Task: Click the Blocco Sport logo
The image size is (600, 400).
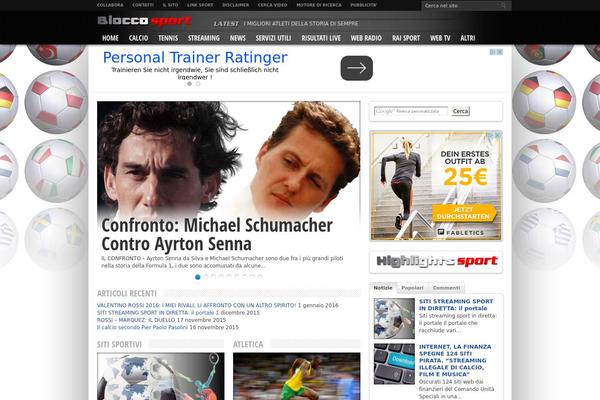Action: (x=144, y=20)
